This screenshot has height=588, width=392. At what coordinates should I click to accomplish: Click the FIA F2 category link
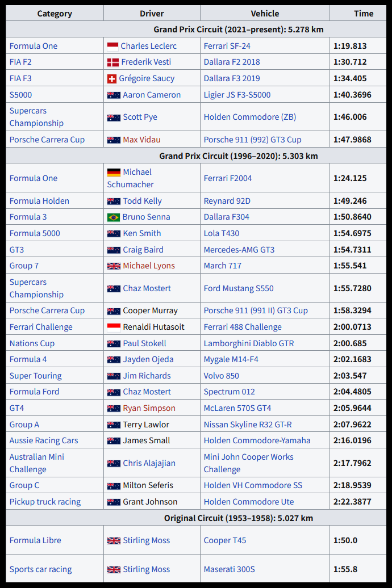point(20,62)
